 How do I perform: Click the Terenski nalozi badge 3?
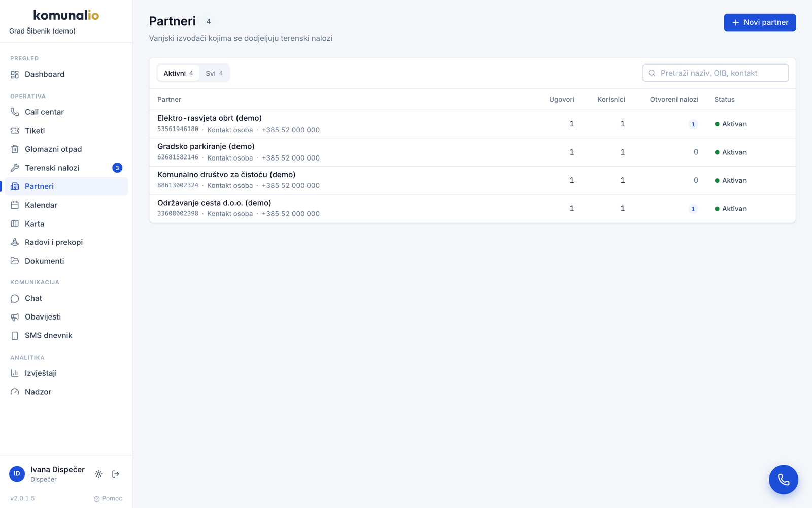pos(117,168)
